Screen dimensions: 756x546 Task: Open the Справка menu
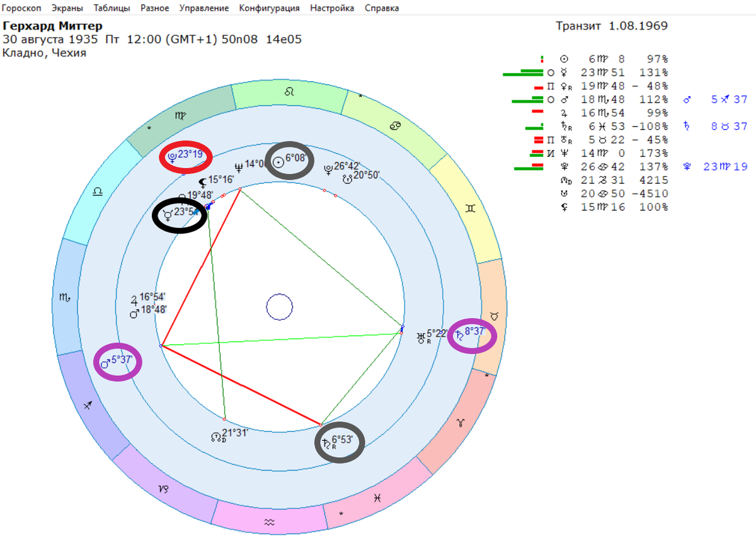click(x=381, y=8)
